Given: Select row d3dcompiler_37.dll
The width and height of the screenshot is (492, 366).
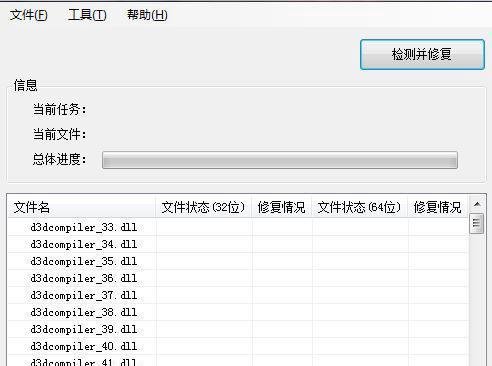Looking at the screenshot, I should coord(238,295).
